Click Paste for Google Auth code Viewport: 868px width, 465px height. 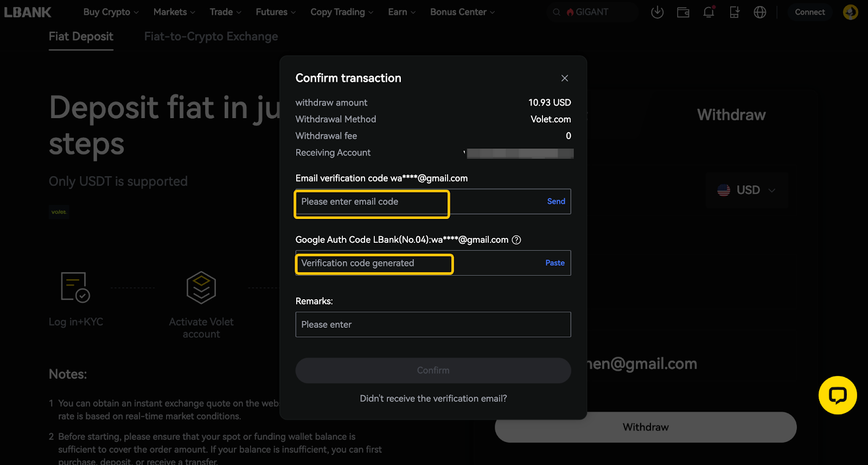tap(555, 263)
